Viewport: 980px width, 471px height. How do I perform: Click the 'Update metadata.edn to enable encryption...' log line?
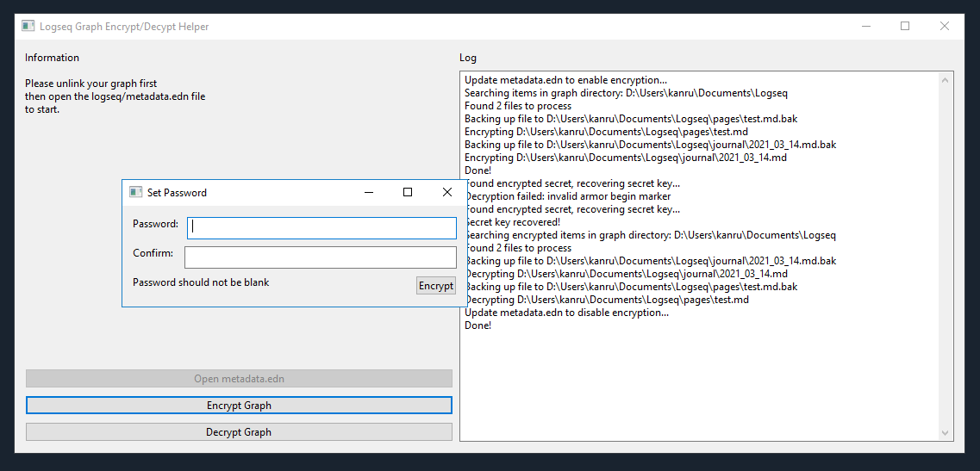tap(566, 81)
